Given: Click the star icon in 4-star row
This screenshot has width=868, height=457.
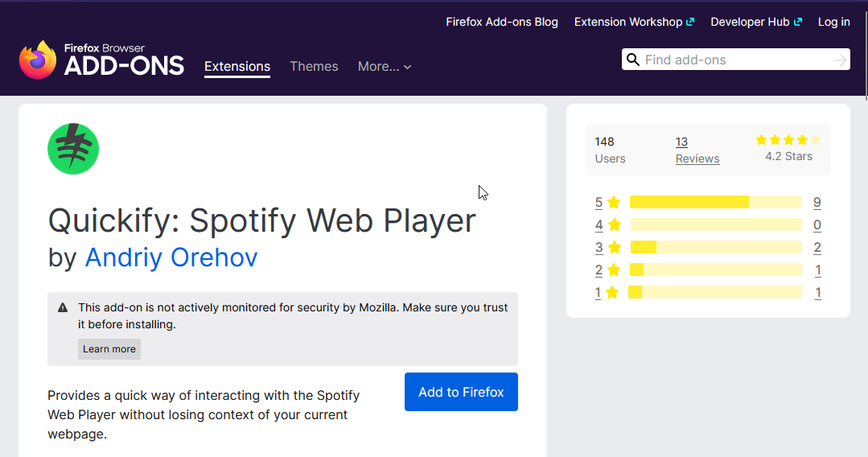Looking at the screenshot, I should pos(615,225).
